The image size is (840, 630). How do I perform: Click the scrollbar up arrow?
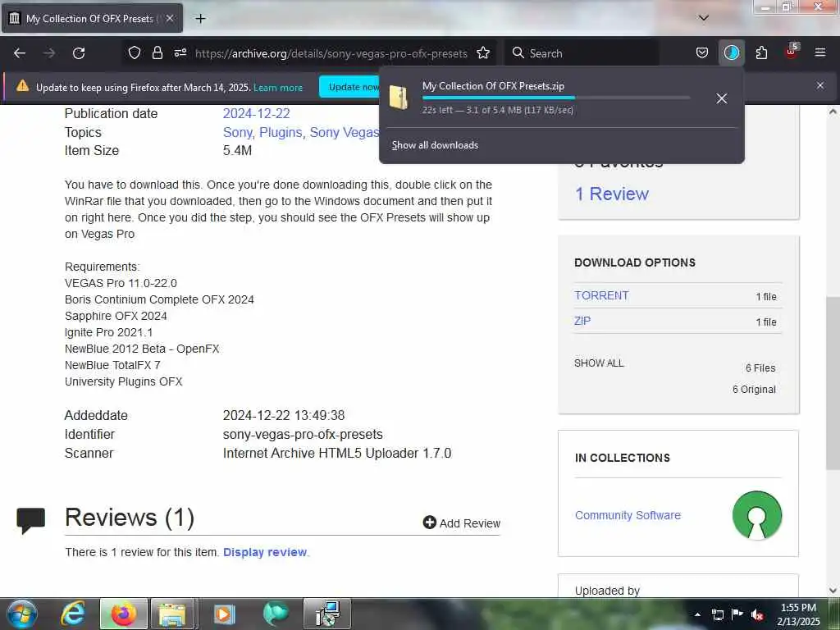click(x=833, y=112)
